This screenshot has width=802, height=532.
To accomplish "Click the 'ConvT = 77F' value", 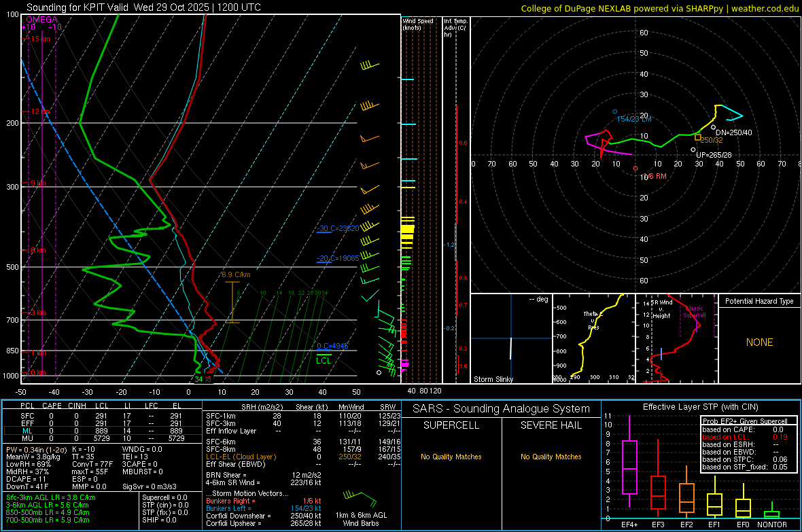I will [92, 465].
